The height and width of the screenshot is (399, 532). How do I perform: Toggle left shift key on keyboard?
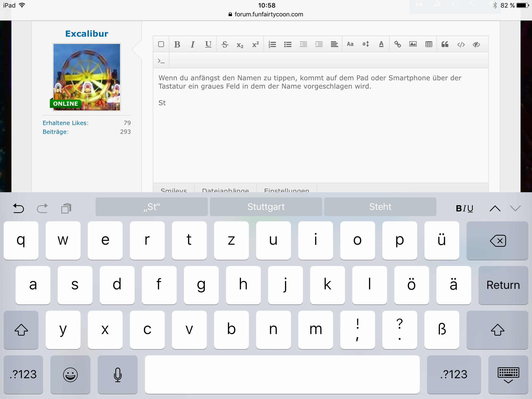(21, 330)
